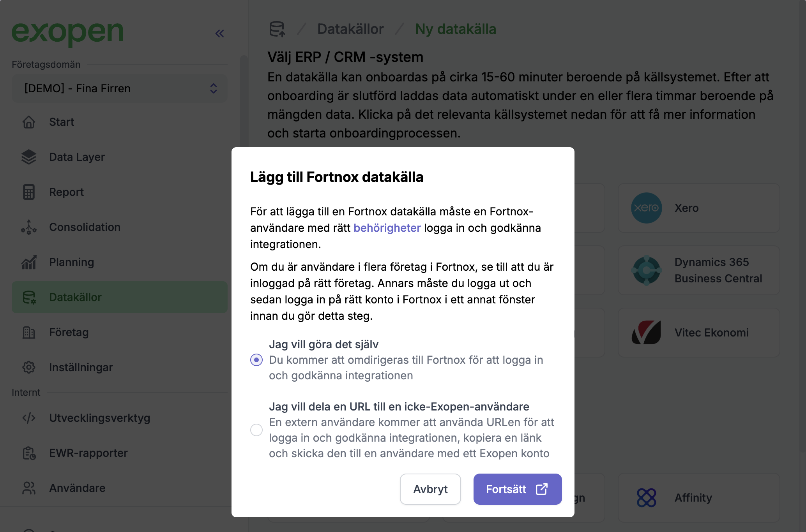Click the Utvecklingsverktyg code icon
806x532 pixels.
29,418
